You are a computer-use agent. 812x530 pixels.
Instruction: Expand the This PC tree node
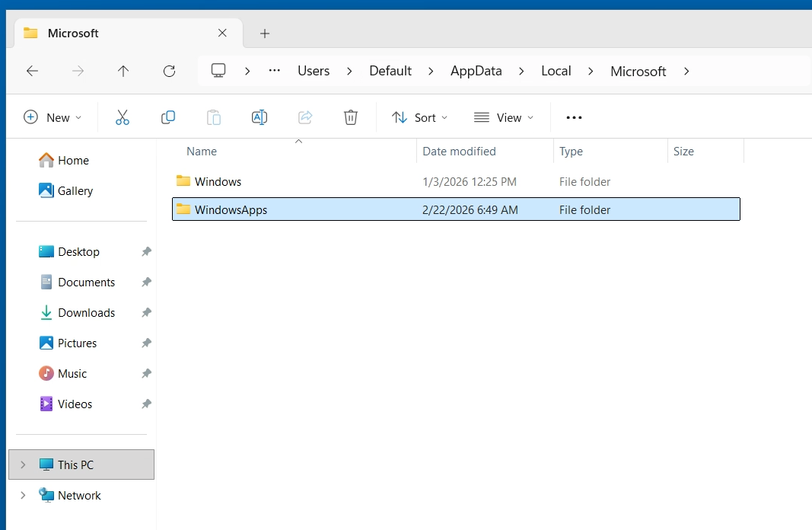pos(23,465)
